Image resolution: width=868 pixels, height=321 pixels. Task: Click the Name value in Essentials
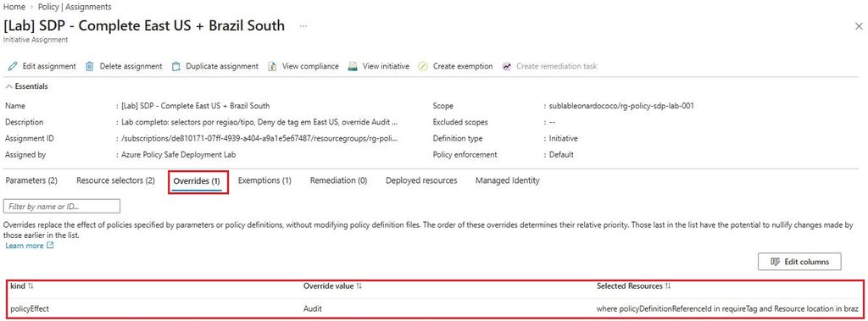[196, 106]
